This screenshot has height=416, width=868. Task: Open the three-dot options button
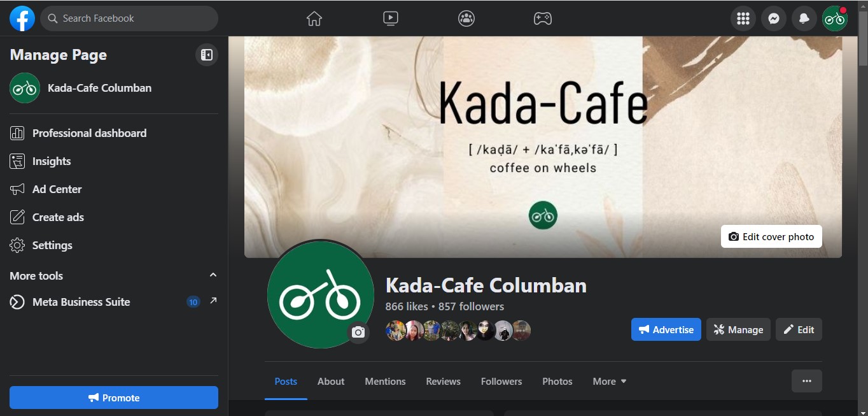tap(807, 381)
